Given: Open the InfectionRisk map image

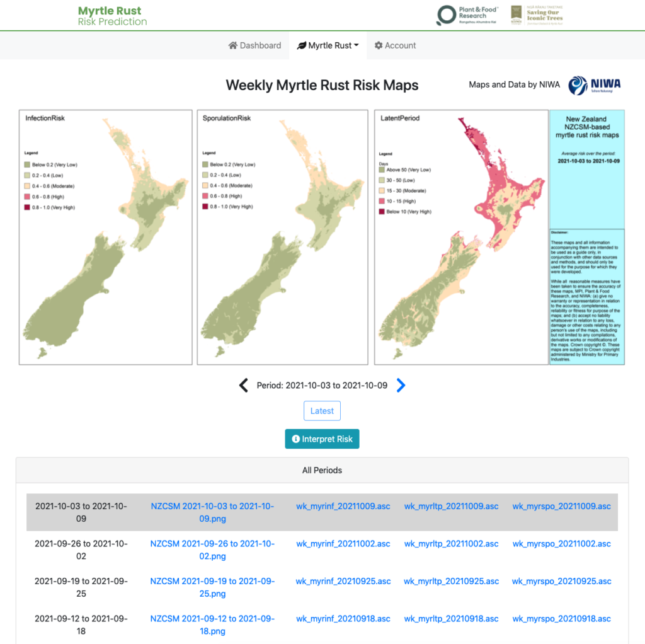Looking at the screenshot, I should pos(105,238).
